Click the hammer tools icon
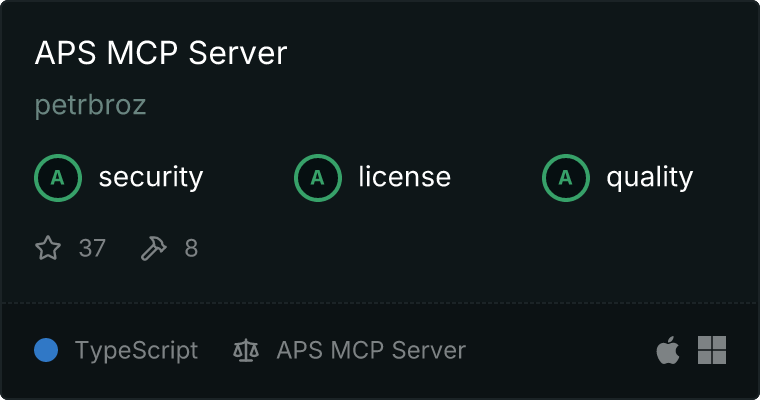 pyautogui.click(x=153, y=248)
